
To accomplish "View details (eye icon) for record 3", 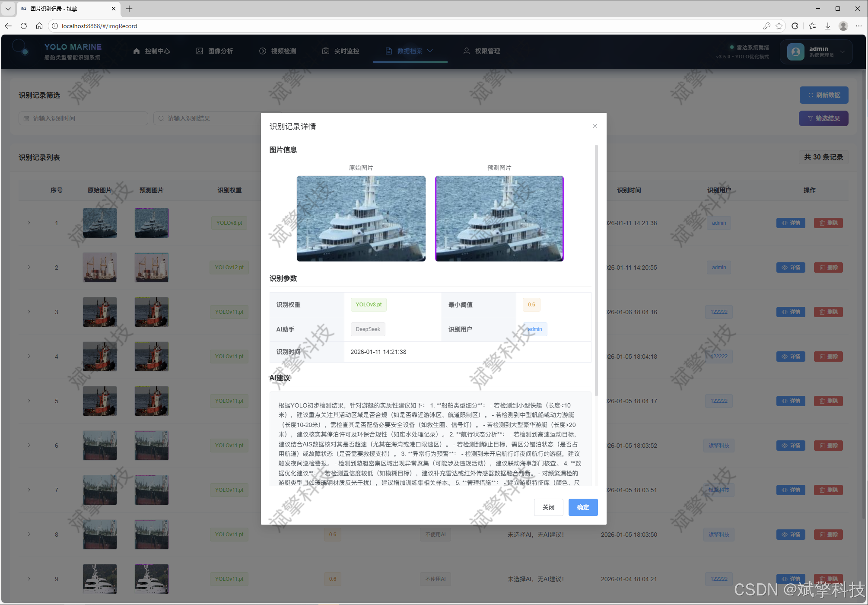I will 790,312.
